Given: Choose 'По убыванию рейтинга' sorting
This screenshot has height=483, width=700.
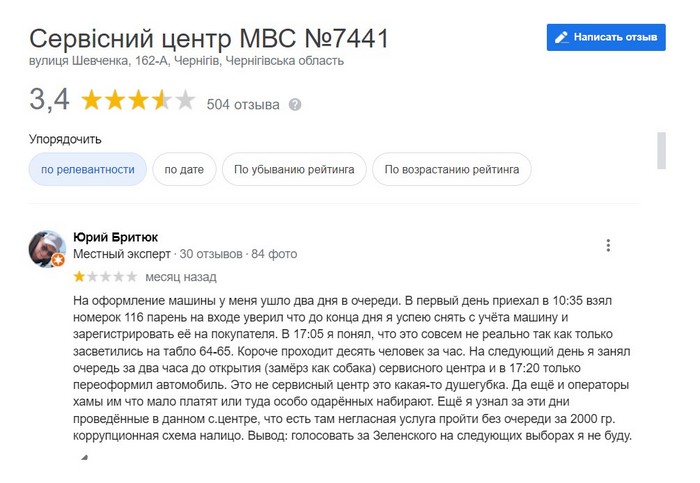Looking at the screenshot, I should 294,170.
